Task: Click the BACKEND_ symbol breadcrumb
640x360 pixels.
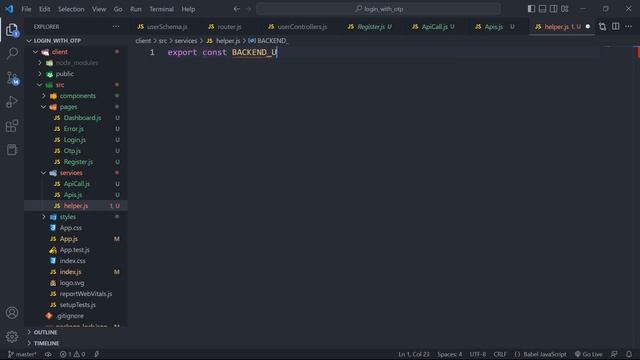Action: click(x=268, y=41)
